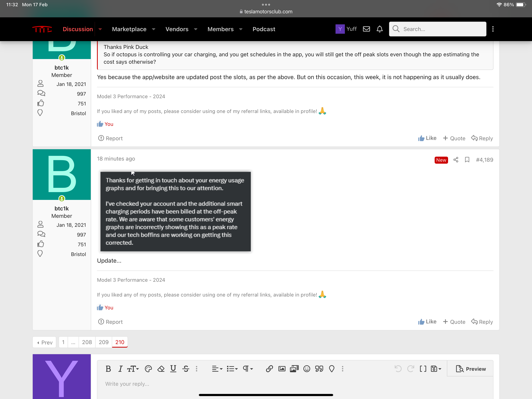532x399 pixels.
Task: Apply strikethrough formatting in editor
Action: click(x=186, y=369)
